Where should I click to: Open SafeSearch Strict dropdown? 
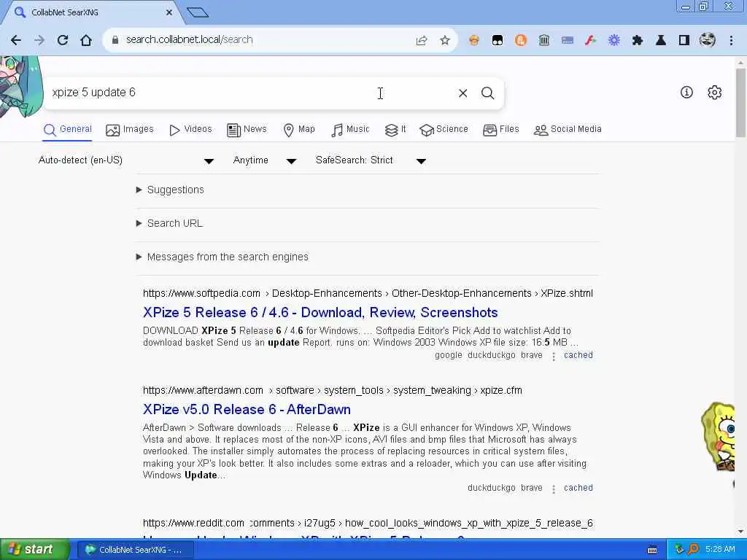pos(371,160)
